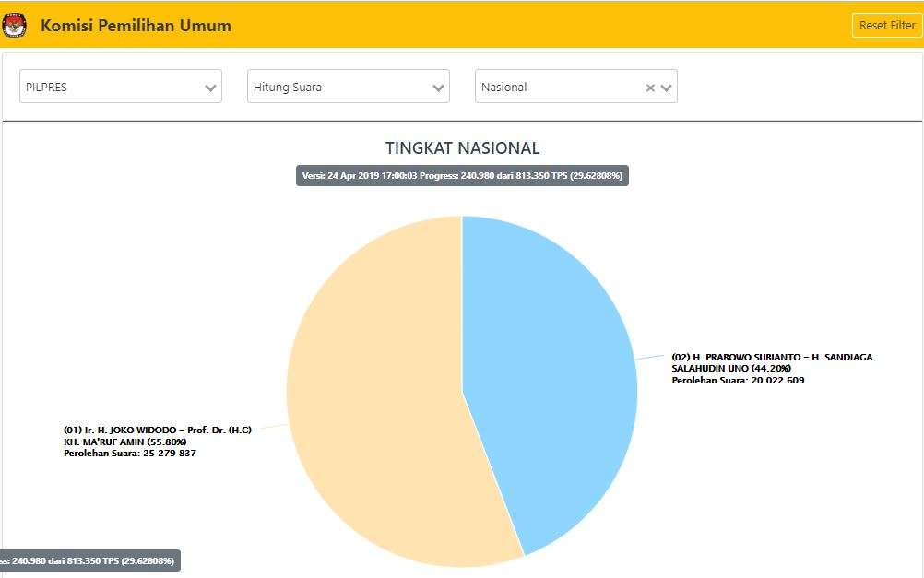
Task: Click Perolehan Suara: 25 279 837 text
Action: coord(130,454)
